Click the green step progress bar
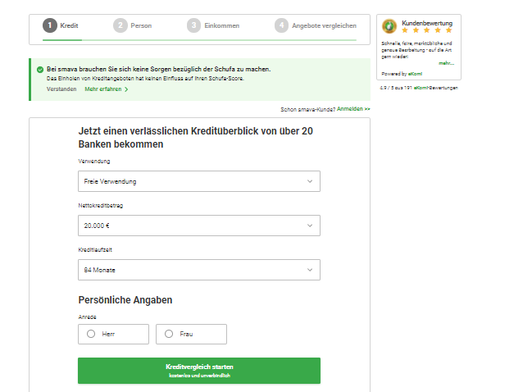 click(x=199, y=40)
